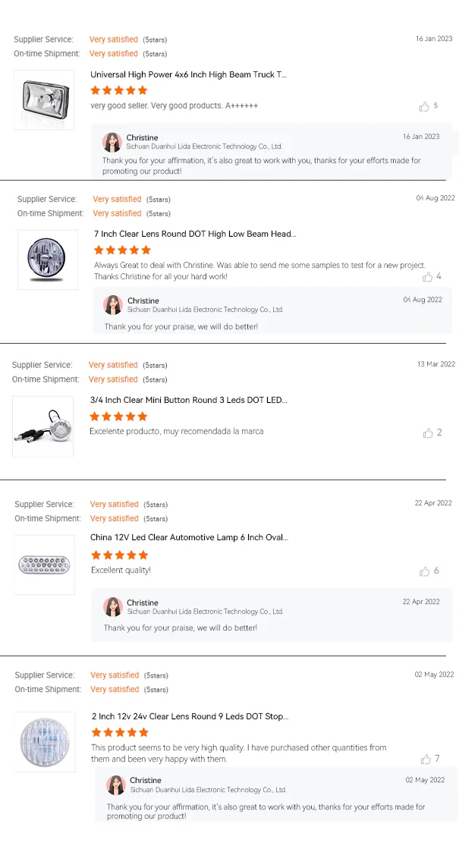
Task: Open the 4x6 inch headlight product thumbnail
Action: point(44,99)
